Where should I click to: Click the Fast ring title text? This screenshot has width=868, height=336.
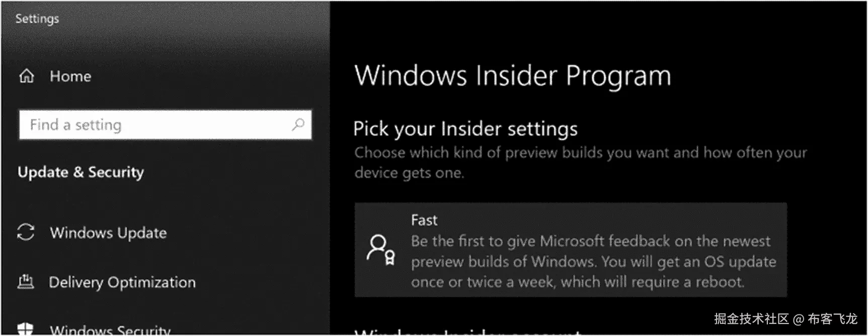pos(424,220)
